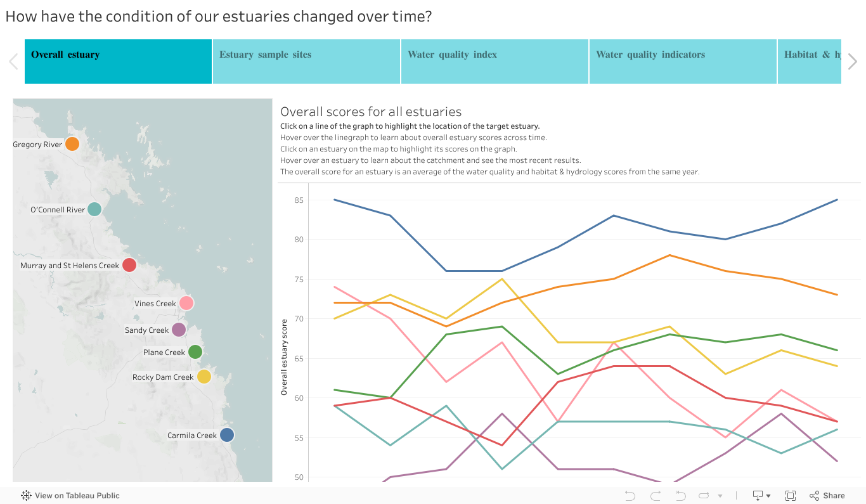Switch to Estuary sample sites tab
Screen dimensions: 866x504
click(306, 61)
